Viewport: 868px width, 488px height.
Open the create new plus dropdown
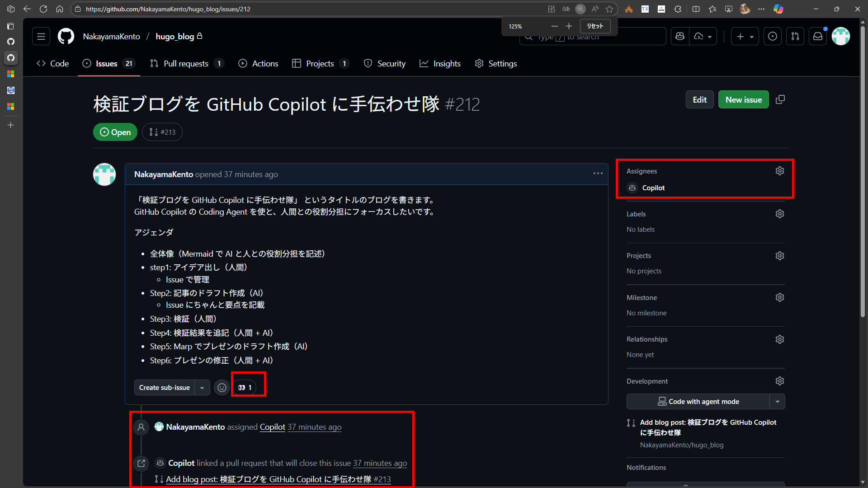(x=745, y=37)
